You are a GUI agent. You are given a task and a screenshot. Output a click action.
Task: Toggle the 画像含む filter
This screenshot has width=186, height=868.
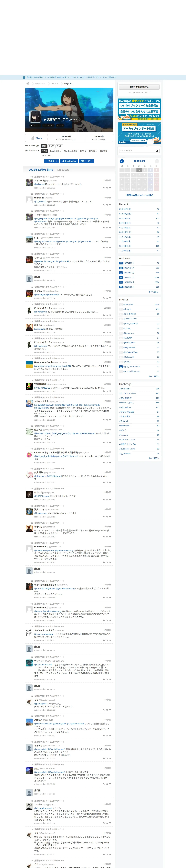point(103,151)
